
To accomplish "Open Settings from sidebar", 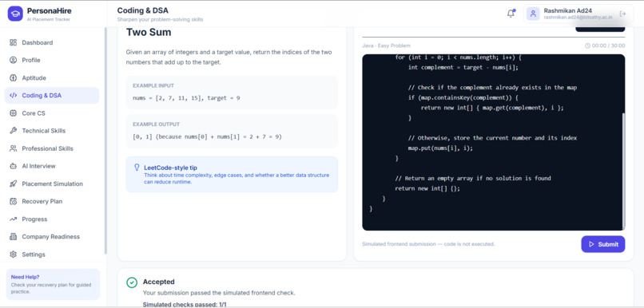I will click(52, 255).
